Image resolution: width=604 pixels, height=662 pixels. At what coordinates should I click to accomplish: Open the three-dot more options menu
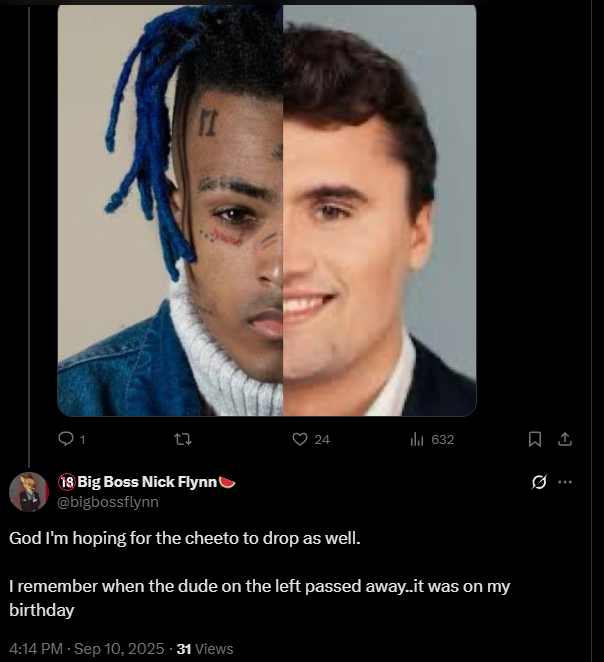pyautogui.click(x=565, y=482)
